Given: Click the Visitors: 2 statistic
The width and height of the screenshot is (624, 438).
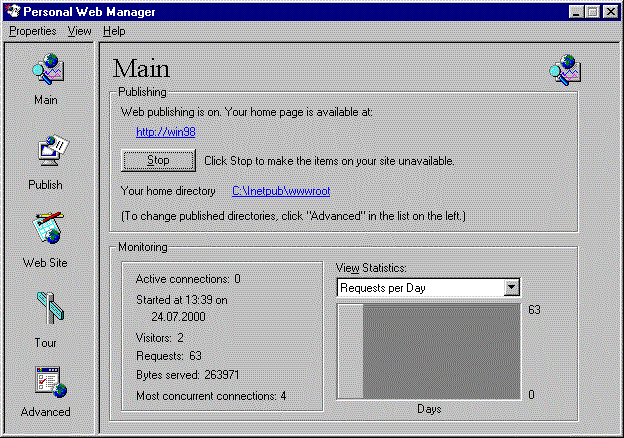Looking at the screenshot, I should point(160,338).
